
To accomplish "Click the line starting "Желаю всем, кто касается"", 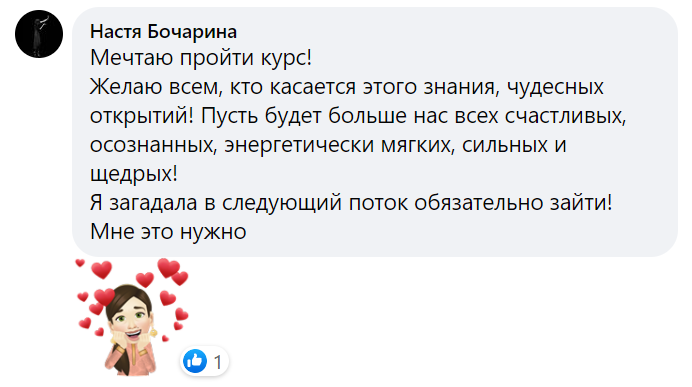I will (x=347, y=87).
